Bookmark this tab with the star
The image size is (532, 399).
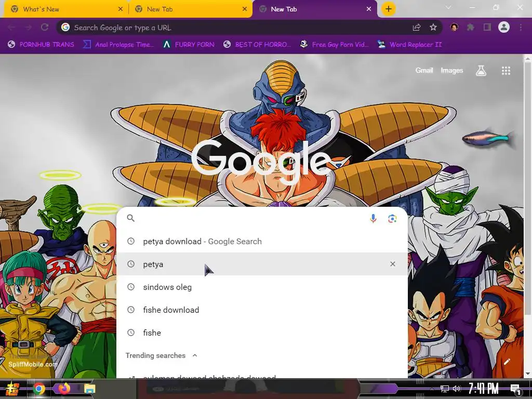433,28
